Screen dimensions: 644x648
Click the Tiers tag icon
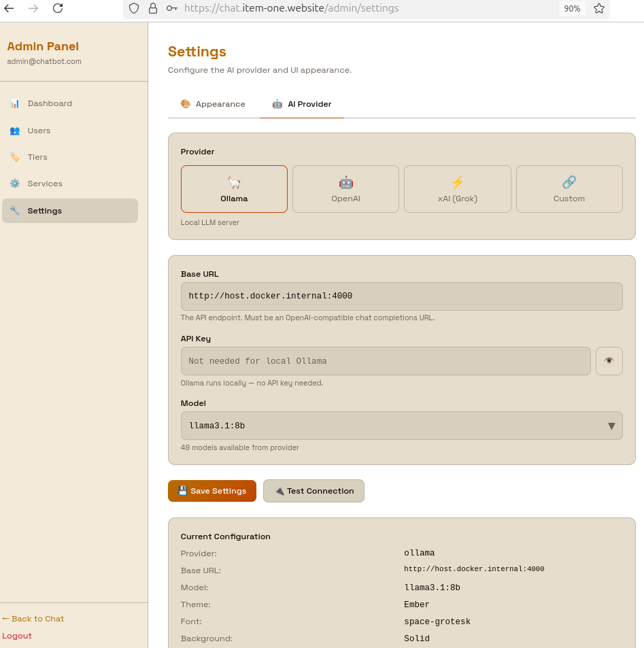(x=15, y=157)
